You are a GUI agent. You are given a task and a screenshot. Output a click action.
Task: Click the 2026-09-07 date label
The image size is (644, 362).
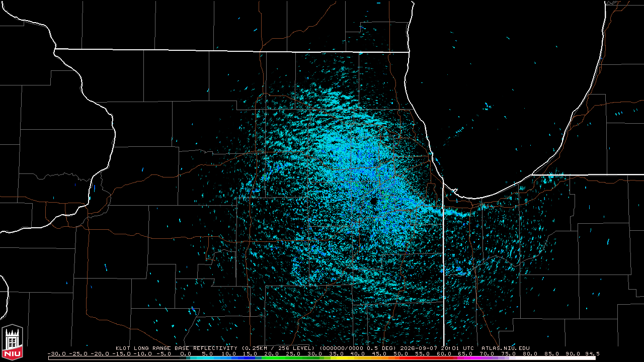tap(420, 348)
